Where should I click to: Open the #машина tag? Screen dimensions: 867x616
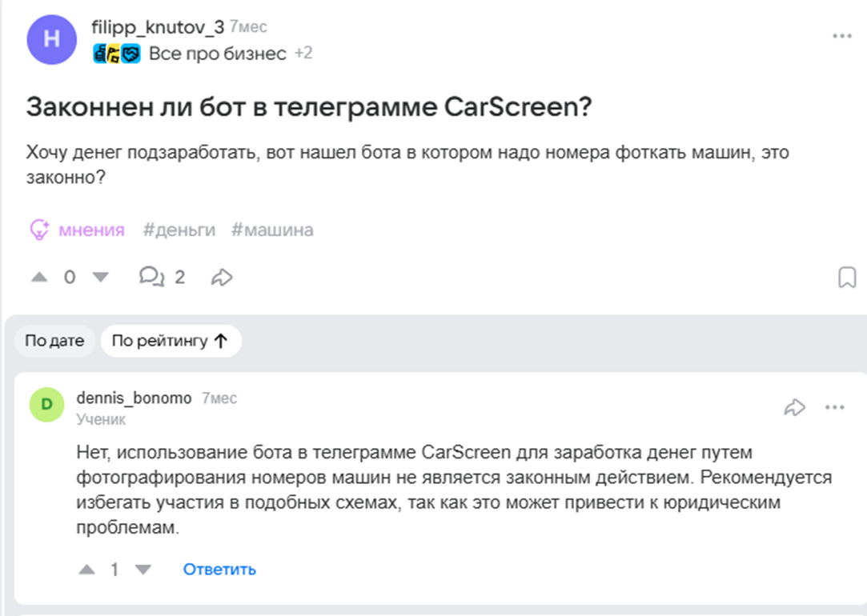tap(271, 229)
